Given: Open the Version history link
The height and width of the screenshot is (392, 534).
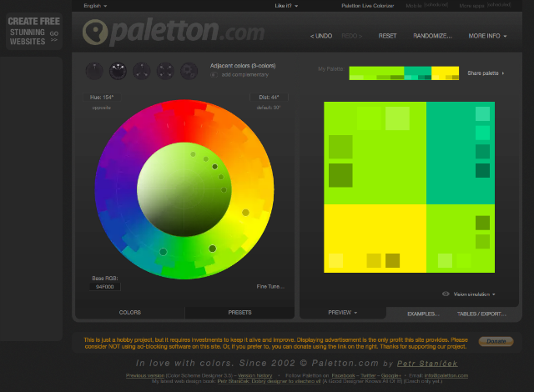Looking at the screenshot, I should (254, 375).
